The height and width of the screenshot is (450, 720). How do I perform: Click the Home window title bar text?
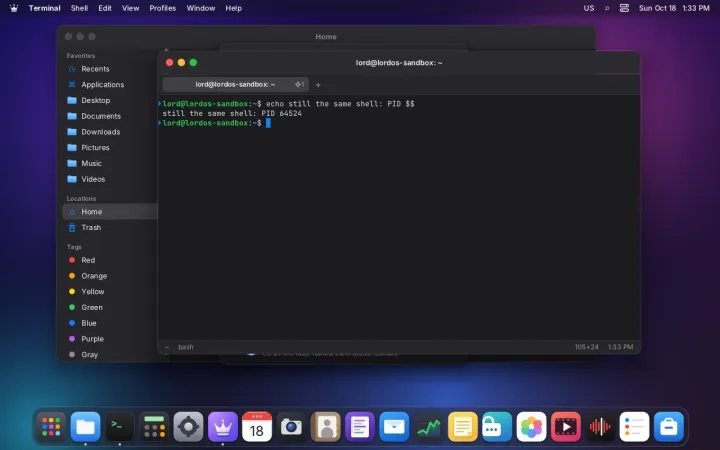point(326,37)
